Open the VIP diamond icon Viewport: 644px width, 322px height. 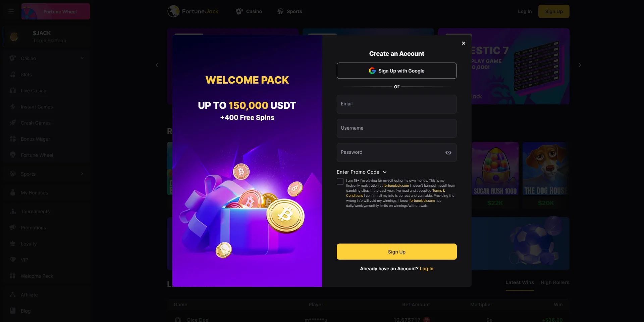pos(13,260)
